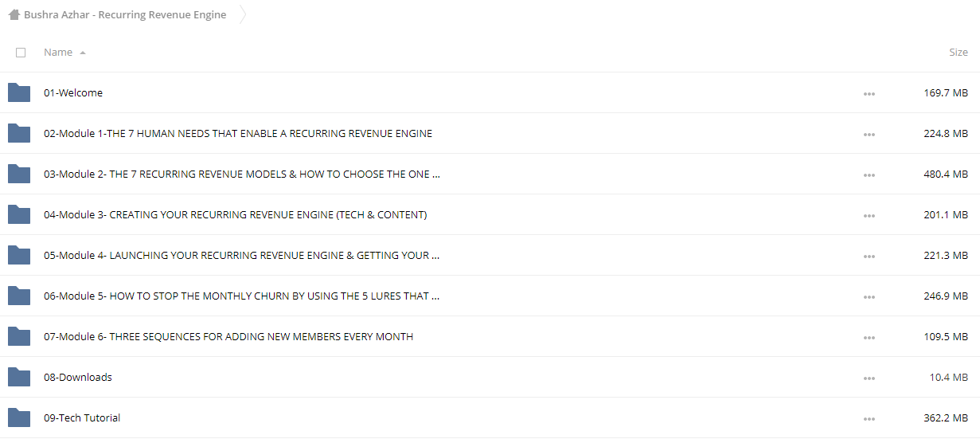Open 05-Module 4 Launching folder
The width and height of the screenshot is (980, 439).
point(241,255)
